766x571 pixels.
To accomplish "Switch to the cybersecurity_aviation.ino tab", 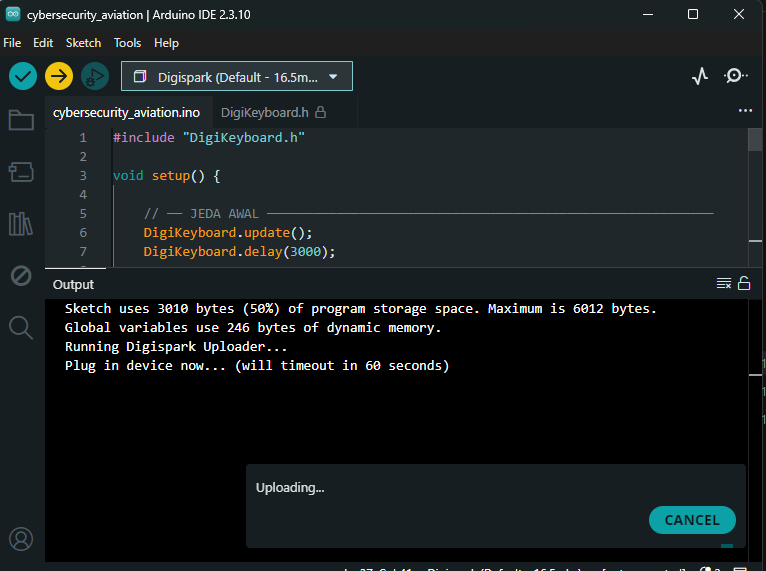I will [127, 113].
